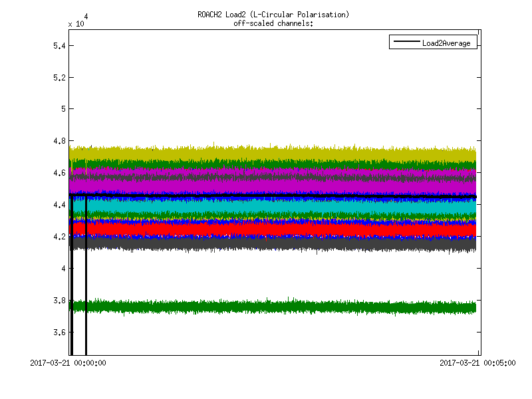Viewport: 532px width, 399px height.
Task: Click the 2017-03-21 00:05:00 x-axis label
Action: point(477,363)
